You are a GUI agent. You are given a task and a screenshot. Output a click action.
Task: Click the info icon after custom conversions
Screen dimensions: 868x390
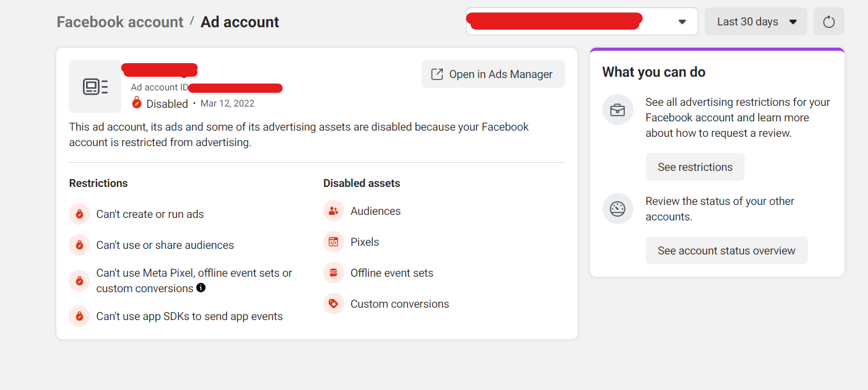pyautogui.click(x=201, y=288)
